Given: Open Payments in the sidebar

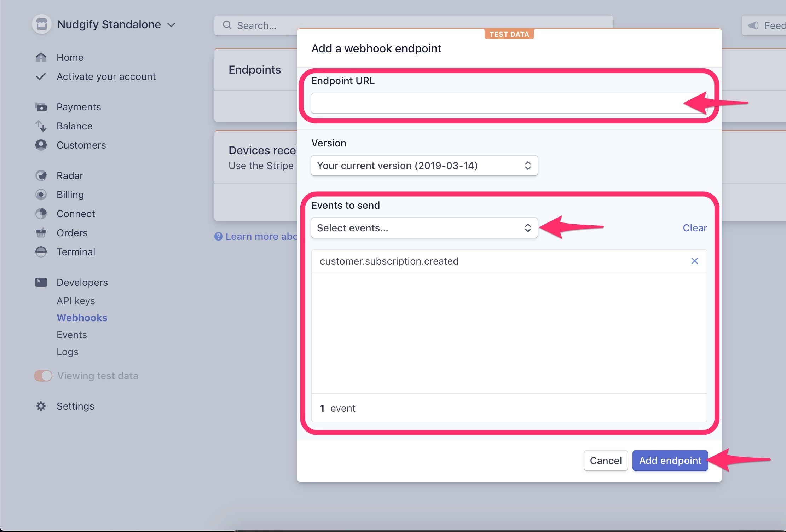Looking at the screenshot, I should [x=79, y=107].
